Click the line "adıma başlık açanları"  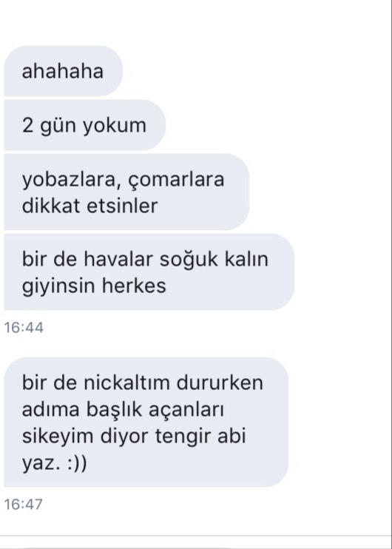(123, 410)
